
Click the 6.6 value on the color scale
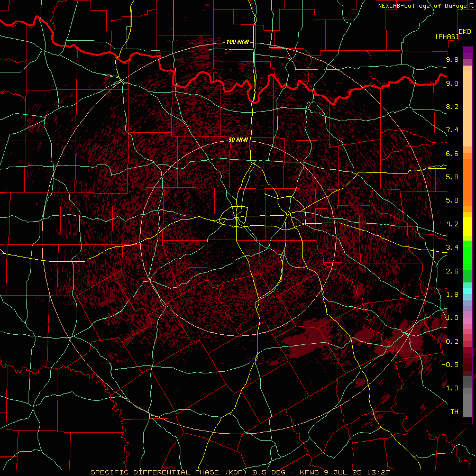452,153
